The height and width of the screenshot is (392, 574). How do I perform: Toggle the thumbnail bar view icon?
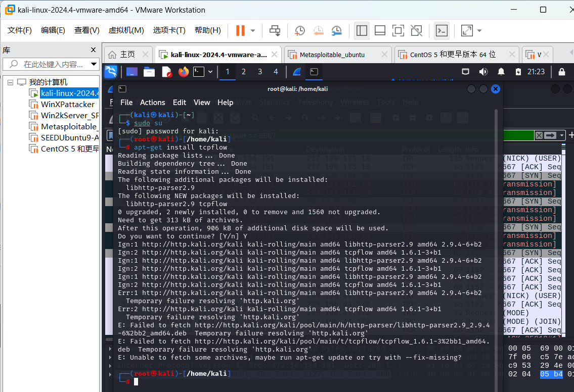pyautogui.click(x=380, y=31)
